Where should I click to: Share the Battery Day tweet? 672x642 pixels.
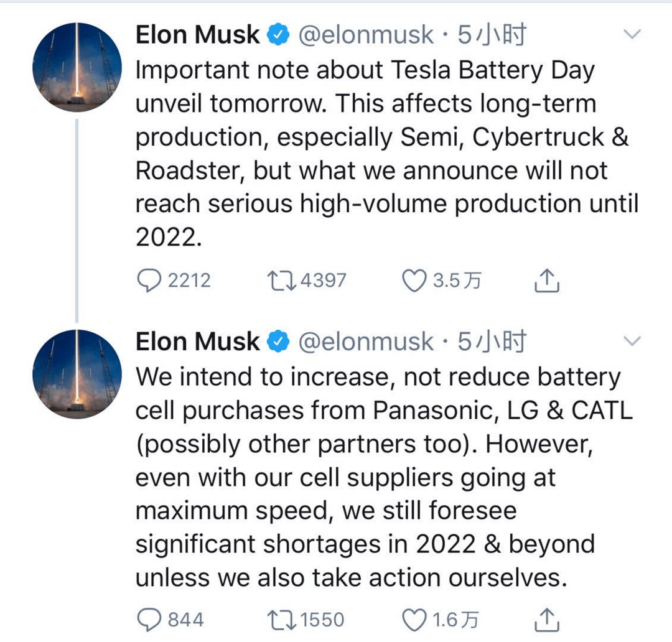tap(547, 281)
